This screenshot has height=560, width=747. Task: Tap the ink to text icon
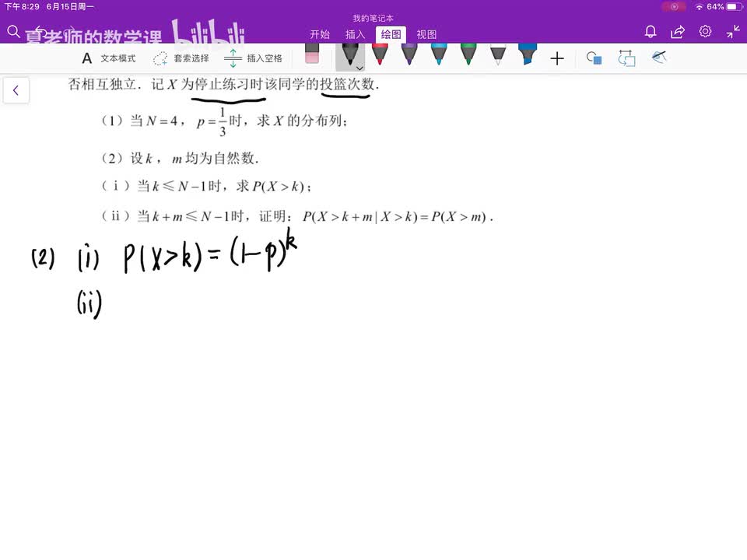(659, 58)
